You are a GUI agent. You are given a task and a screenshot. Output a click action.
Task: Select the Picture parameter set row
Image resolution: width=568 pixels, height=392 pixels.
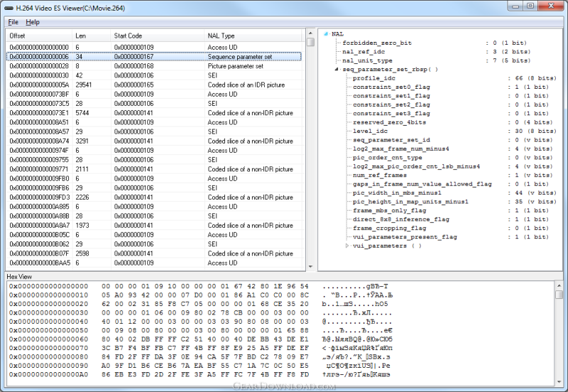[x=154, y=66]
